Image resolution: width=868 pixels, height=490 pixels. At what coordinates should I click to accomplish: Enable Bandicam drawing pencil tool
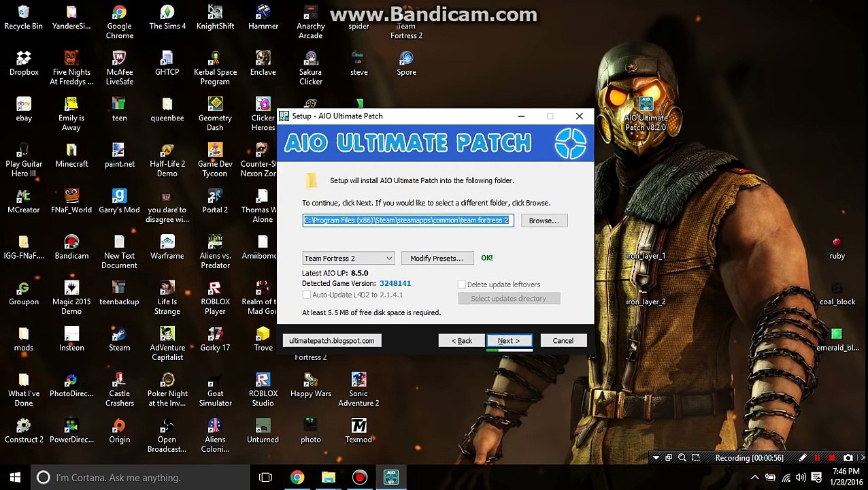coord(802,458)
